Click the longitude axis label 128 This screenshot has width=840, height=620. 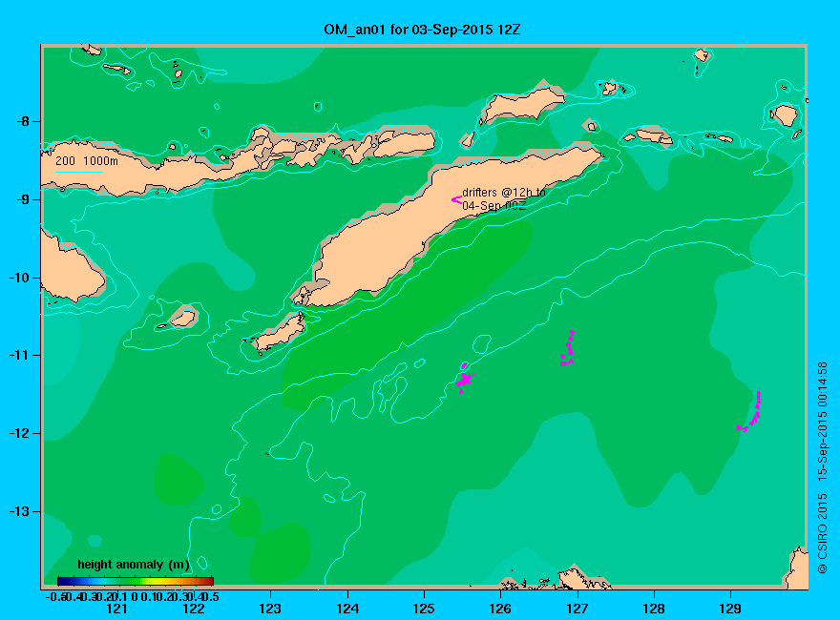click(x=654, y=609)
